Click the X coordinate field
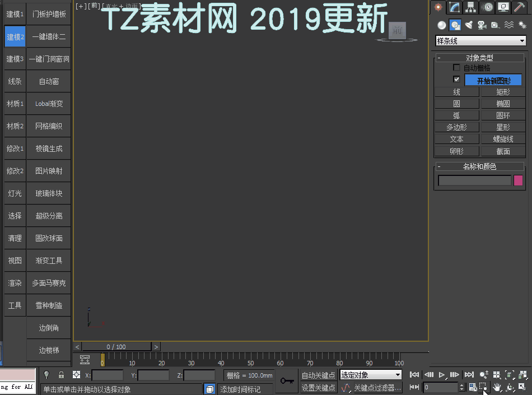This screenshot has width=532, height=395. coord(108,375)
